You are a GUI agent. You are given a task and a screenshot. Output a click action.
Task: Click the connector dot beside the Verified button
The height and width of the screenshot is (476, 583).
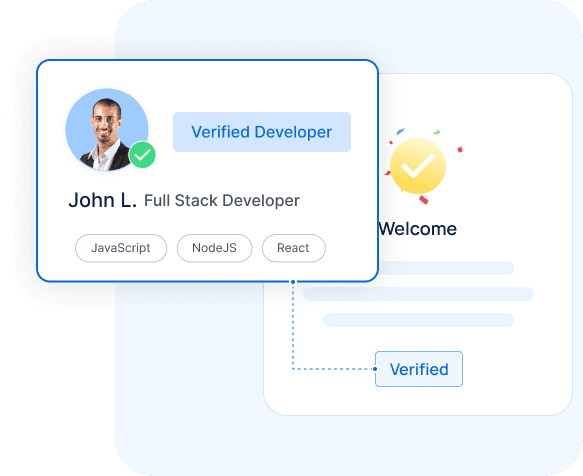pyautogui.click(x=375, y=369)
